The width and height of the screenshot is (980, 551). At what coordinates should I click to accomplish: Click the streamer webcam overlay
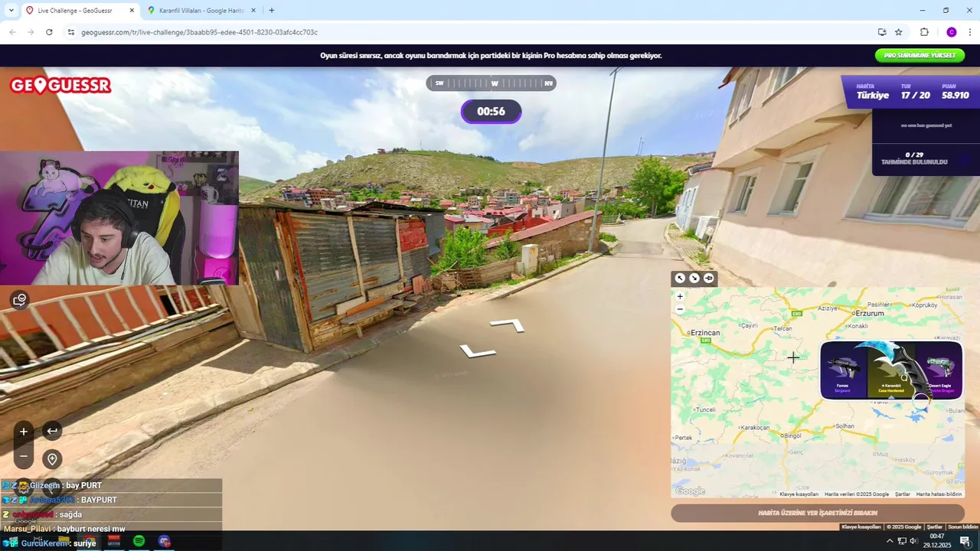pyautogui.click(x=119, y=218)
